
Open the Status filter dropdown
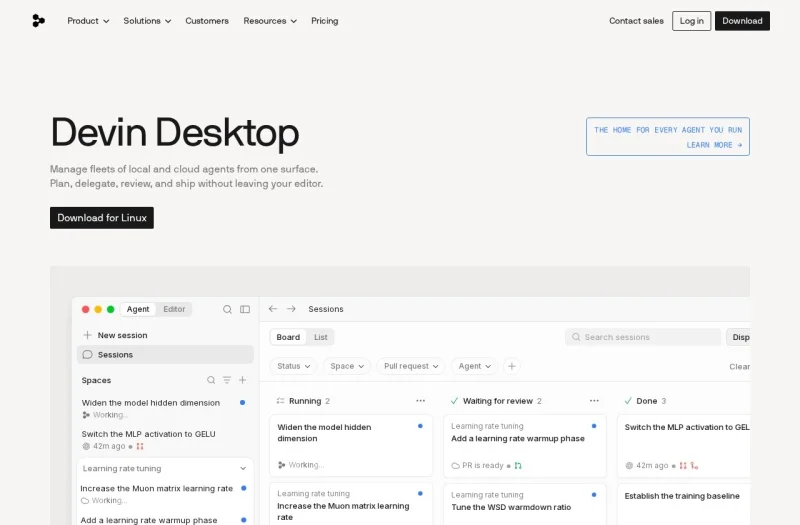[293, 366]
